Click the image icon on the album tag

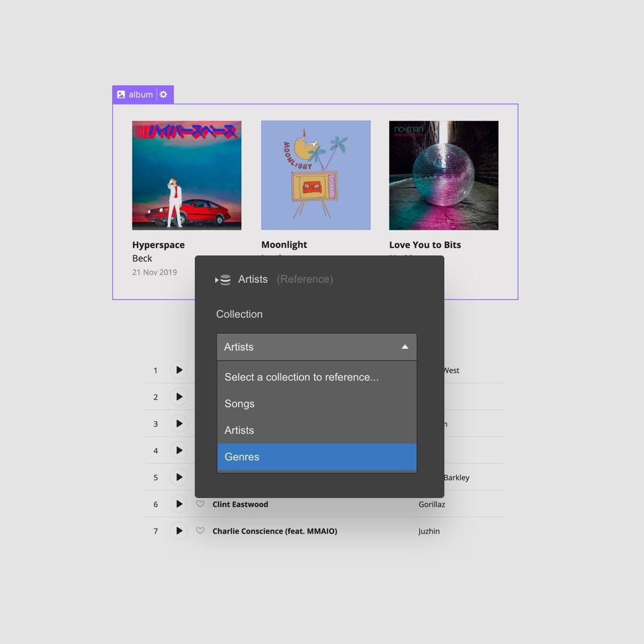coord(121,94)
